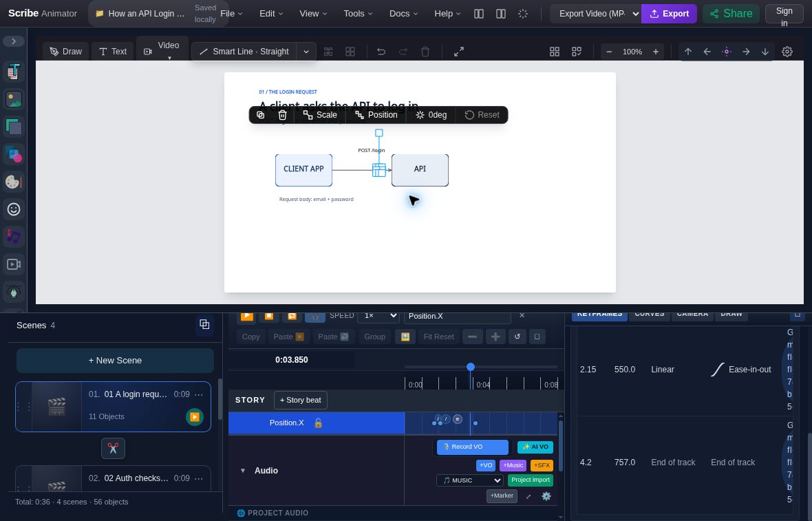Open the Tools menu

click(x=358, y=14)
